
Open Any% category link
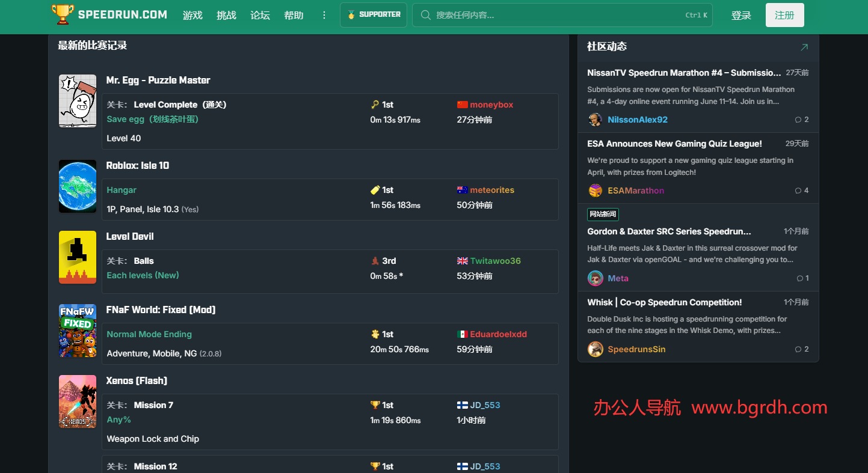tap(119, 420)
